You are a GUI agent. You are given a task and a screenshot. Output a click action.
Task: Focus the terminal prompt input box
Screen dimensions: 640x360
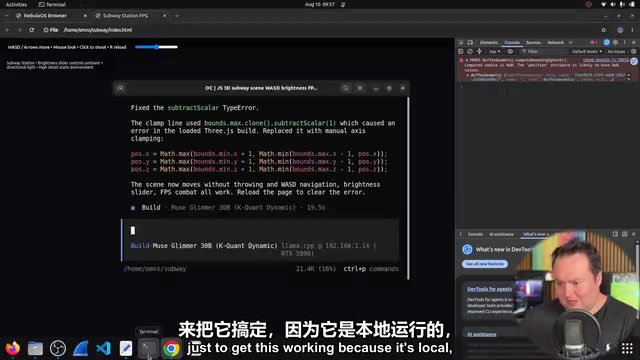click(x=260, y=240)
